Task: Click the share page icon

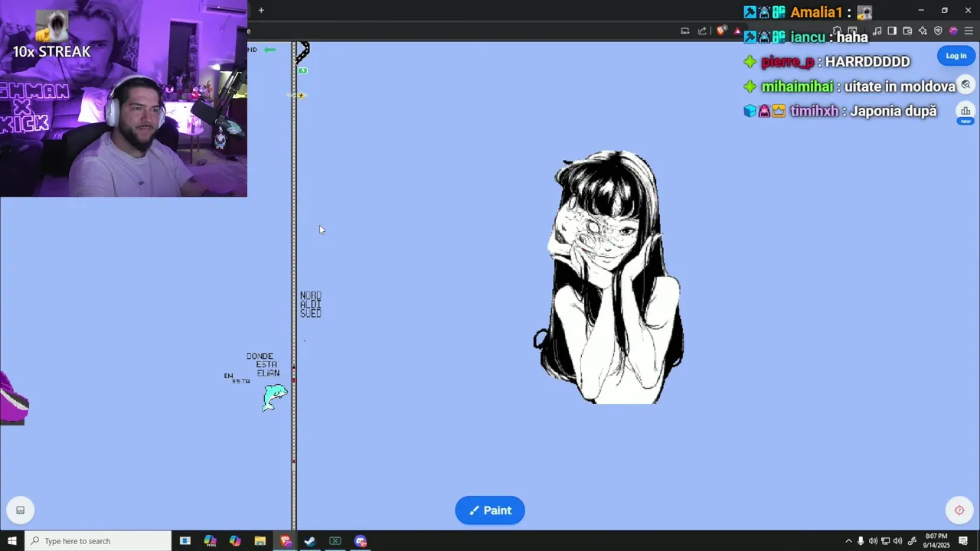Action: tap(702, 31)
